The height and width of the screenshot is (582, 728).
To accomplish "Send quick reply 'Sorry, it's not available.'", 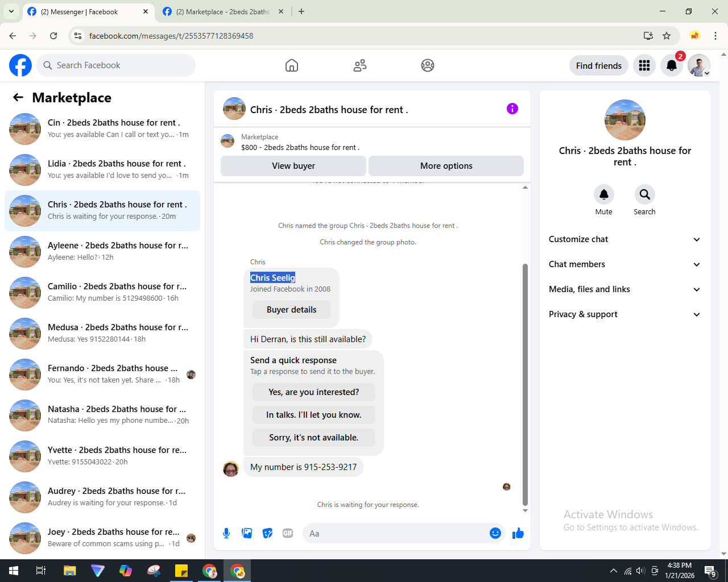I will click(x=313, y=438).
